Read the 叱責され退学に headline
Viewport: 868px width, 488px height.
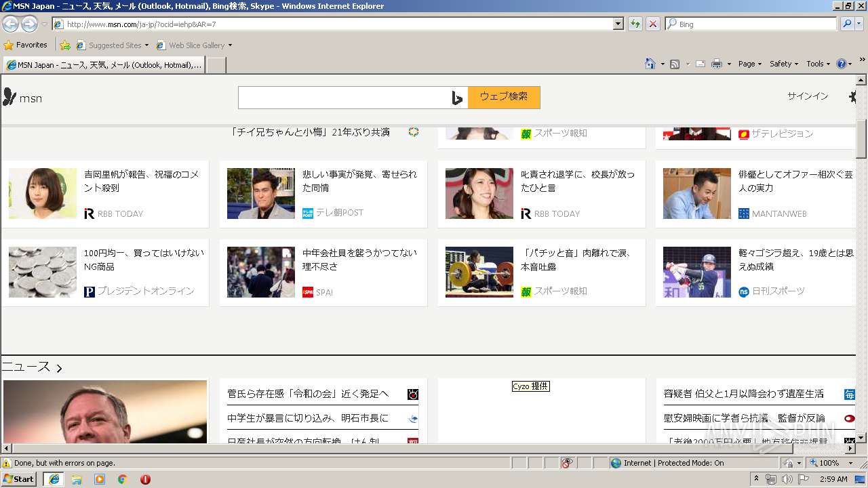(x=578, y=181)
